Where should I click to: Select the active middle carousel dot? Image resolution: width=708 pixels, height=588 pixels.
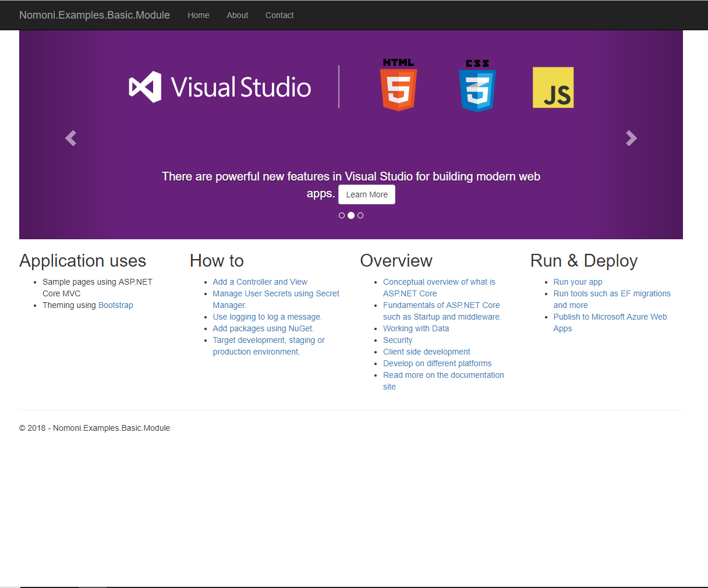[351, 215]
